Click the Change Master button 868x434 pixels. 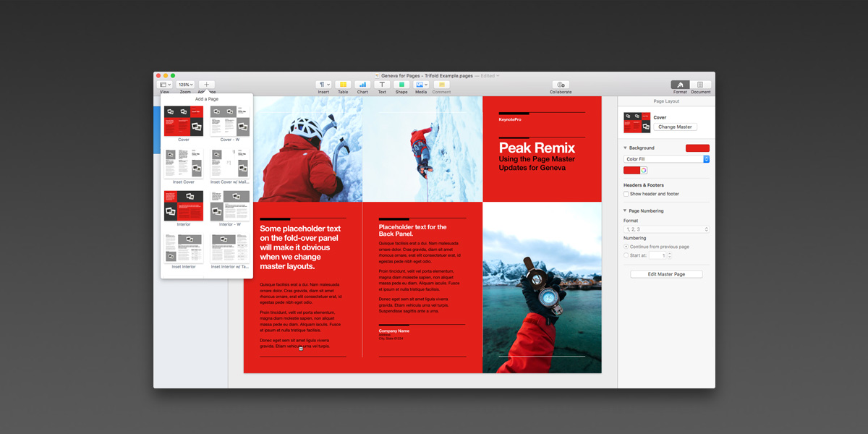coord(675,127)
